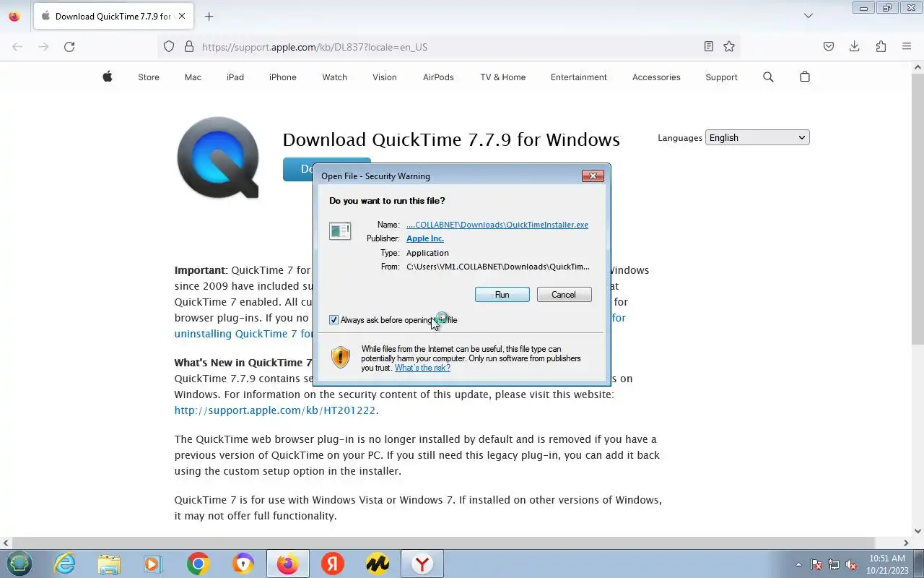Viewport: 924px width, 578px height.
Task: Open the Save to Pocket icon
Action: pyautogui.click(x=829, y=46)
